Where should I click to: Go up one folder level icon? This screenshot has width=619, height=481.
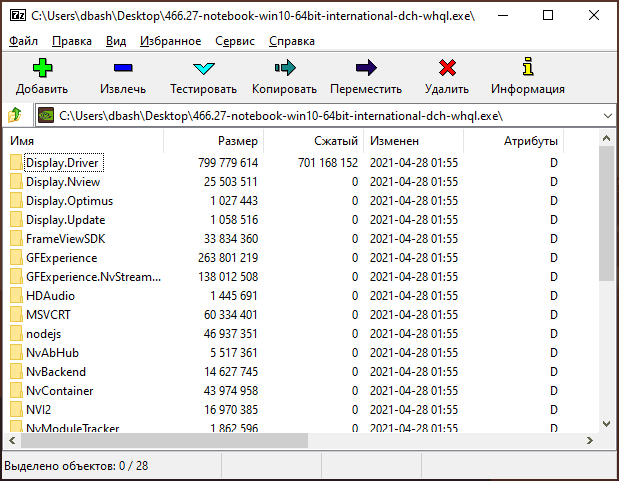pyautogui.click(x=15, y=115)
